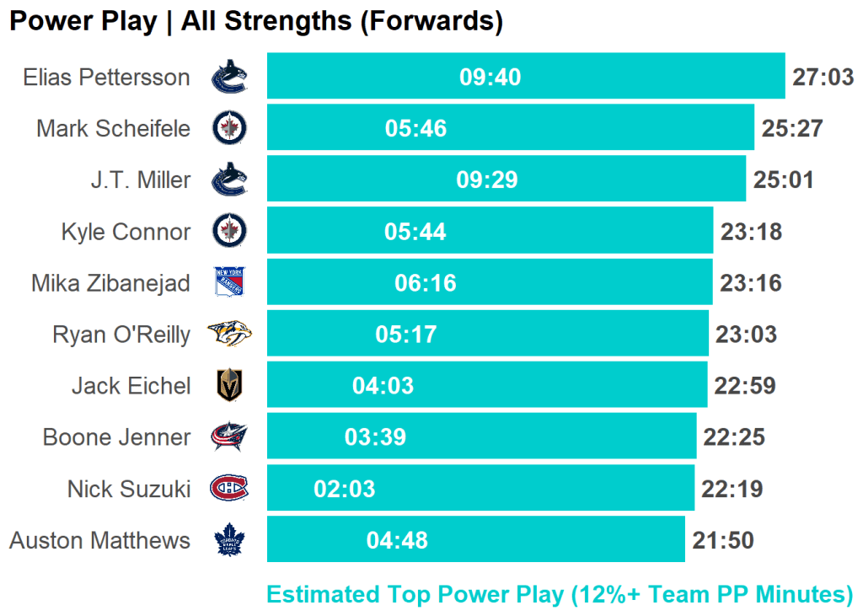This screenshot has height=616, width=863.
Task: Click the Maple Leafs logo by Auston Matthews
Action: click(x=228, y=540)
